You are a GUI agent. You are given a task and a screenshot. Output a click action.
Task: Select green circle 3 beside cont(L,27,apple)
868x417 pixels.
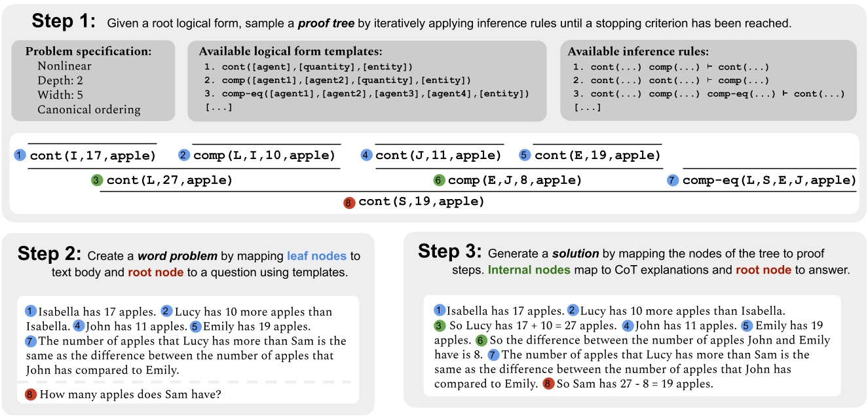click(98, 180)
